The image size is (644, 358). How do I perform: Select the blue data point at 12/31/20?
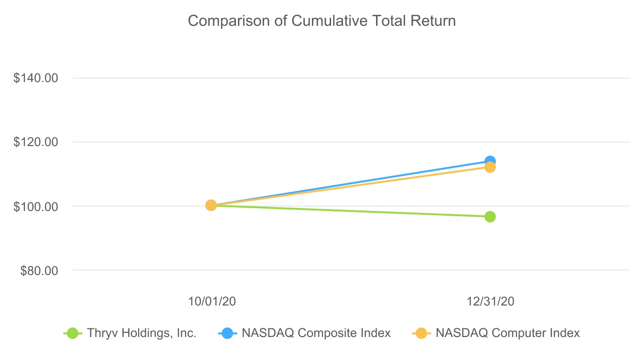coord(490,161)
